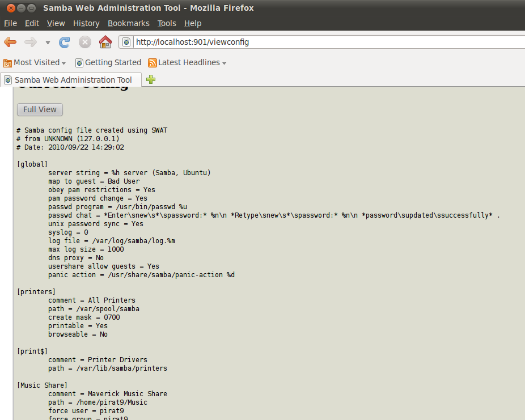Open the Help menu
Screen dimensions: 525x420
(193, 23)
